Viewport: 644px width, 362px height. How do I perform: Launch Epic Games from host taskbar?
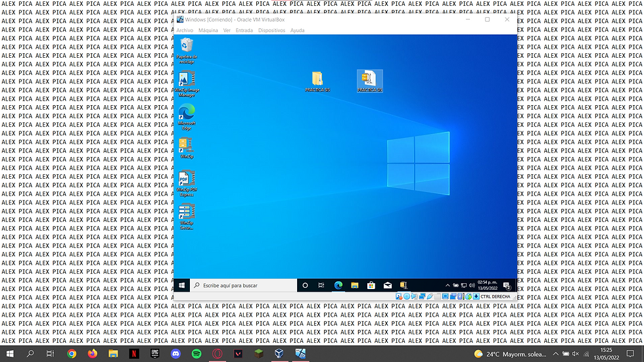pyautogui.click(x=155, y=353)
